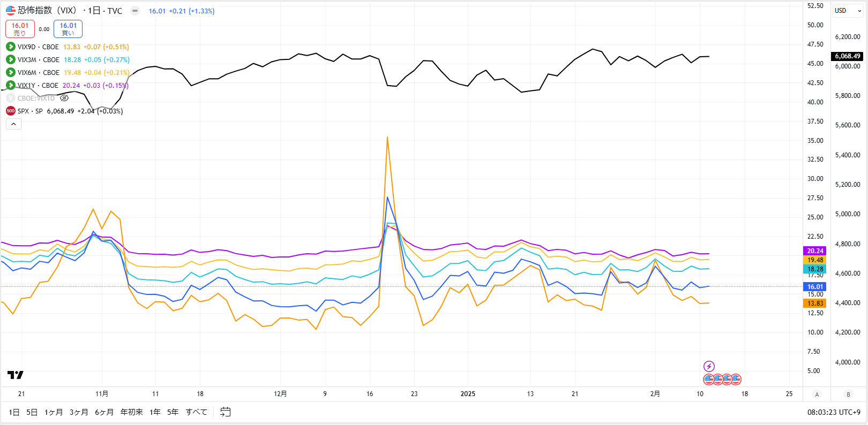Click the black 6,068.49 price axis tag
The image size is (868, 425).
[x=847, y=56]
